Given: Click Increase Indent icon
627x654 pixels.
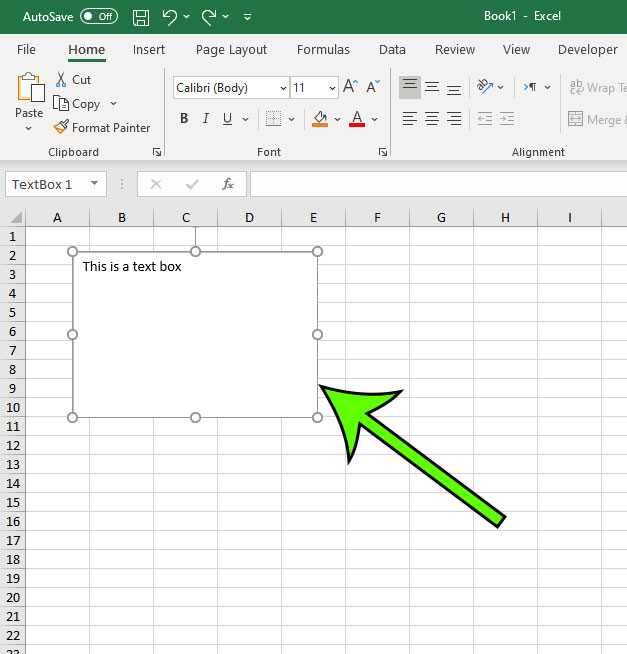Looking at the screenshot, I should pos(507,119).
